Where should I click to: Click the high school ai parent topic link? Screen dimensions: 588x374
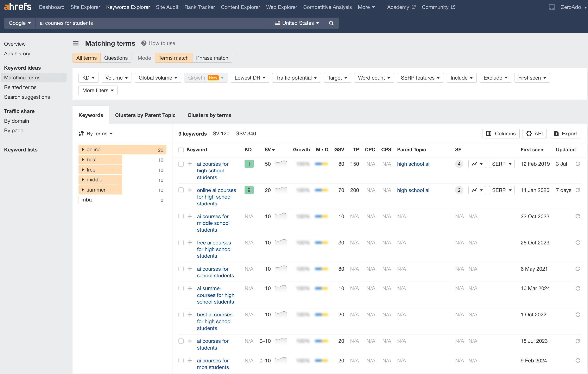(x=413, y=164)
